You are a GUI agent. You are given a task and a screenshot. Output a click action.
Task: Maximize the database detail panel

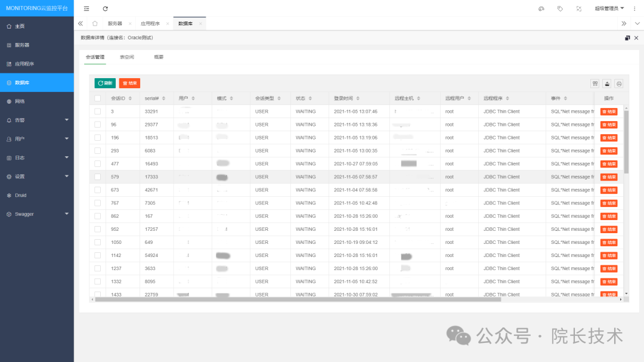click(627, 38)
